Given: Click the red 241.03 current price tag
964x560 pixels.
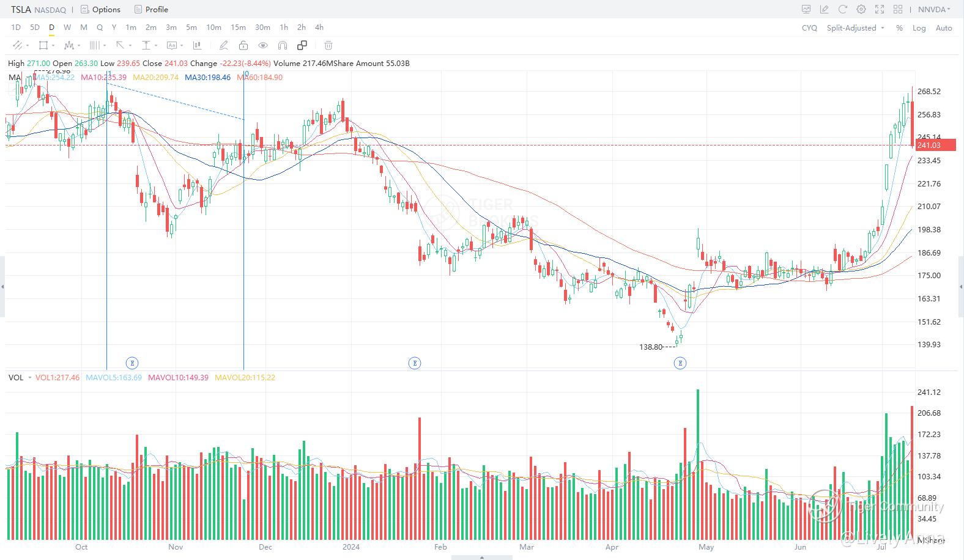Looking at the screenshot, I should tap(935, 145).
